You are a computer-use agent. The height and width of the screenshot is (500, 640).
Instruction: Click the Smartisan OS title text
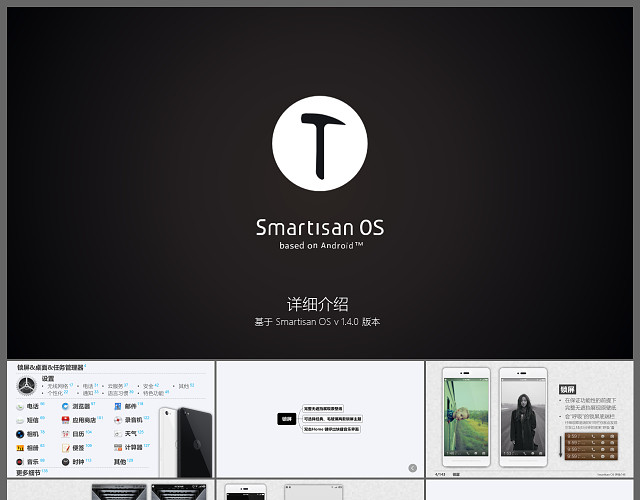click(320, 227)
